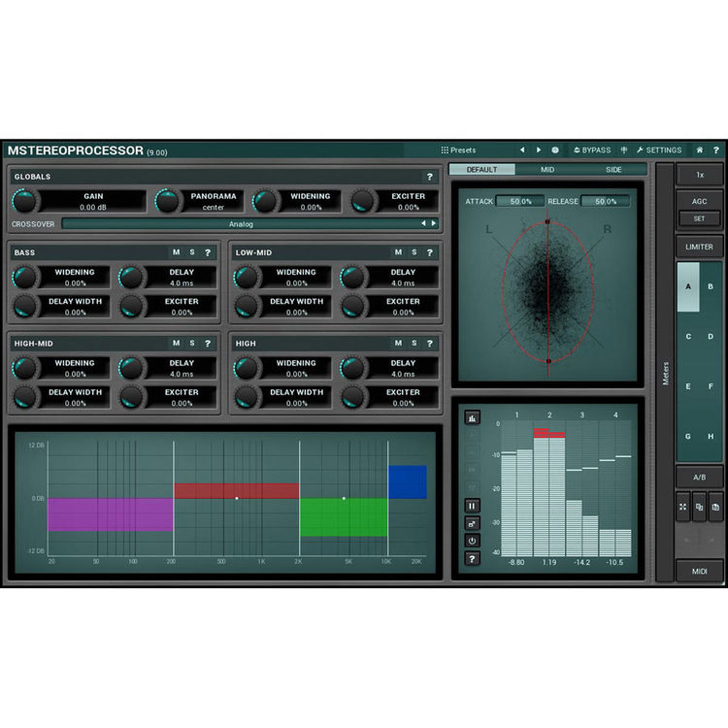Viewport: 728px width, 728px height.
Task: Solo the HIGH-MID band
Action: pos(192,343)
